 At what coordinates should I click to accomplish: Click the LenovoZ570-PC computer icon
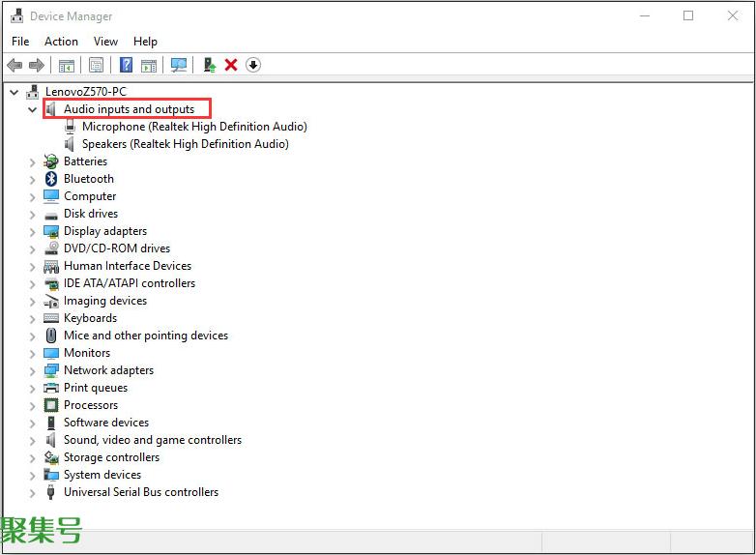32,92
